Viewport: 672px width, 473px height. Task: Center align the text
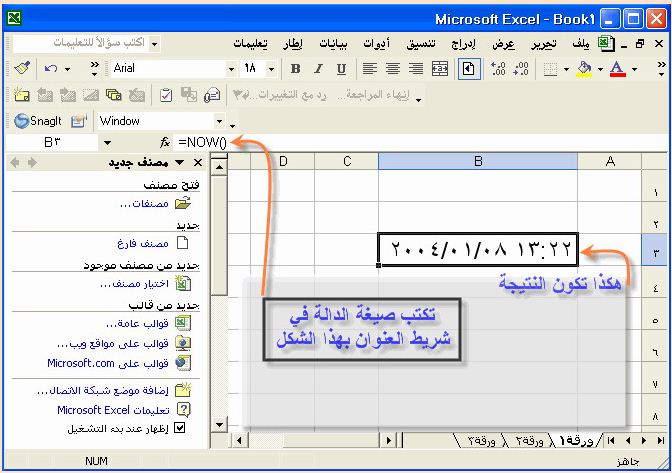(x=393, y=69)
